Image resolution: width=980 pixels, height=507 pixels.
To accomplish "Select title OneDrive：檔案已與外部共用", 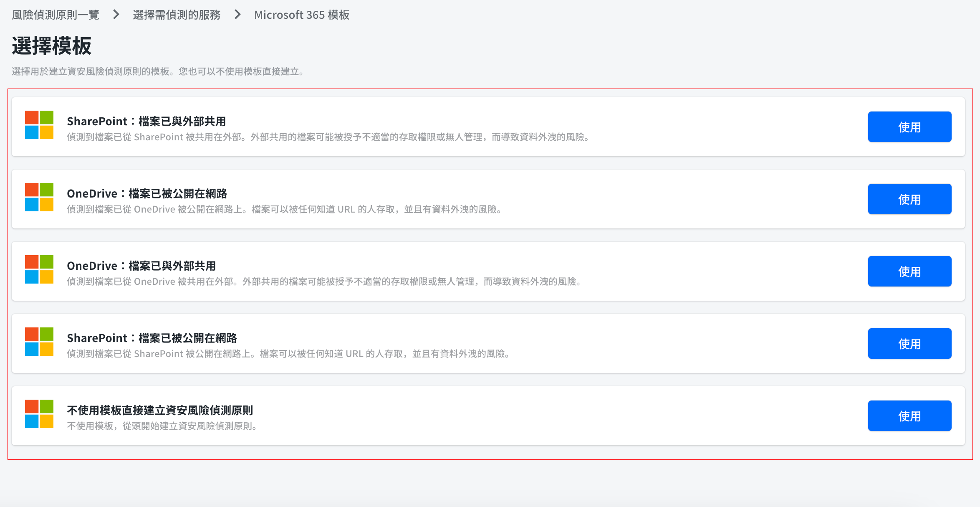I will click(141, 266).
